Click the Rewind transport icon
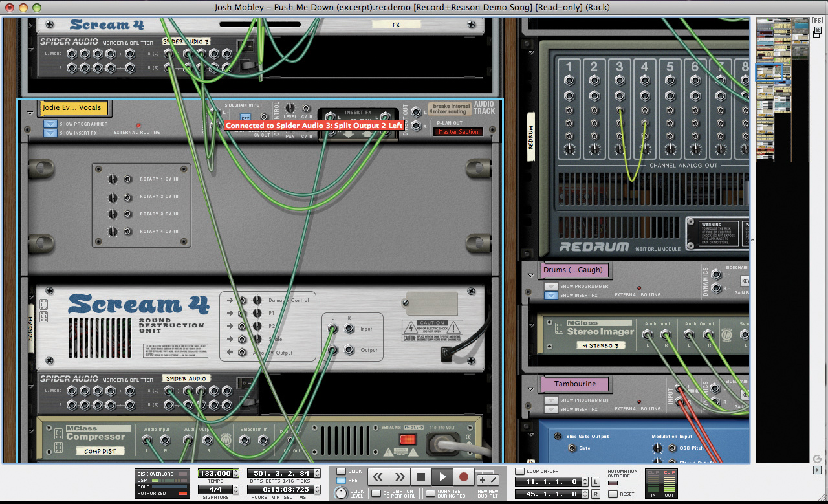The width and height of the screenshot is (828, 504). 378,477
